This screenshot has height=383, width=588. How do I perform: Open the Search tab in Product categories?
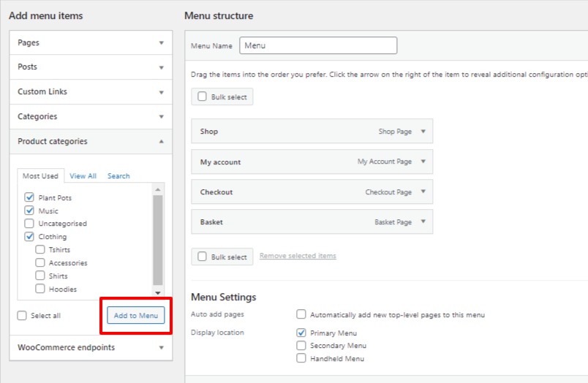(x=118, y=176)
